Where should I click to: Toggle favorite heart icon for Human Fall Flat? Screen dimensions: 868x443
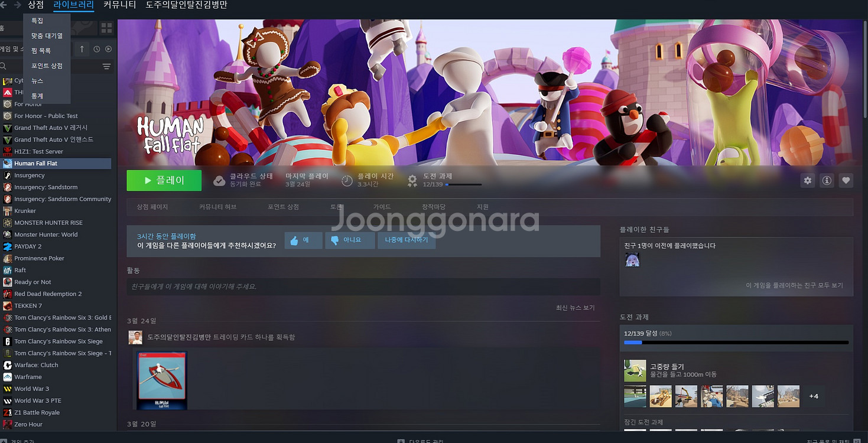pos(846,181)
